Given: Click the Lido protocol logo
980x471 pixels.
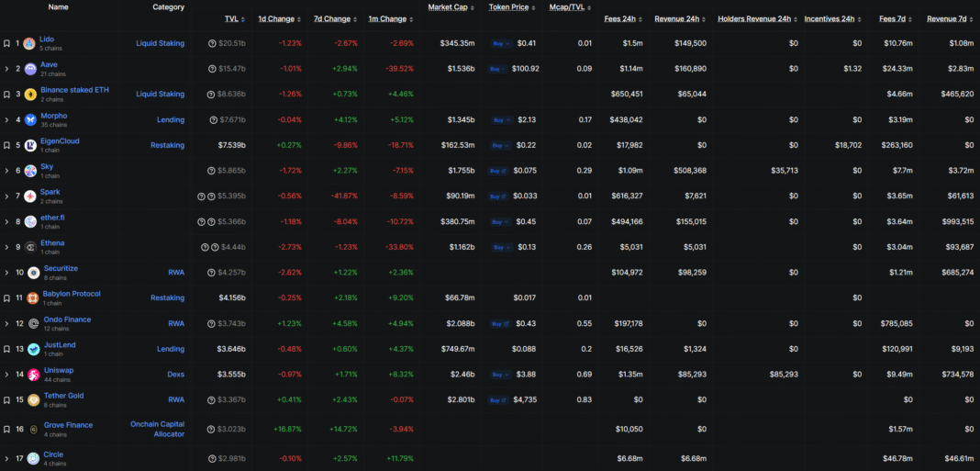Looking at the screenshot, I should pyautogui.click(x=28, y=44).
